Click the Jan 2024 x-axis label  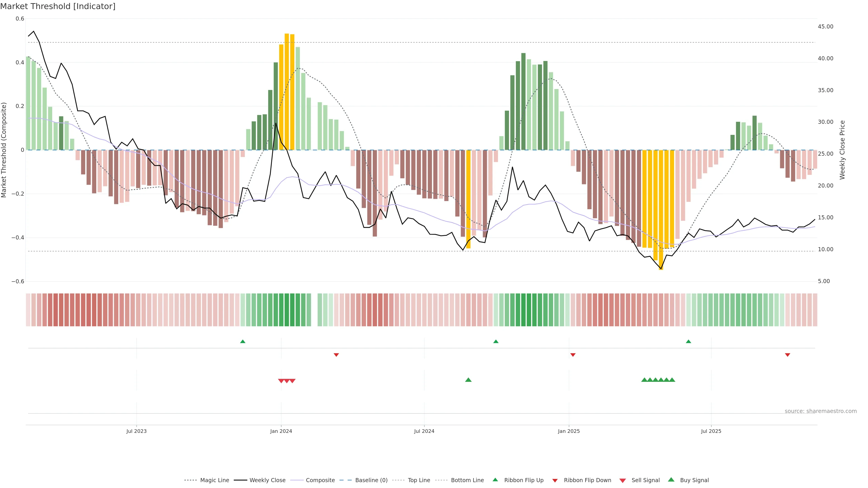281,431
